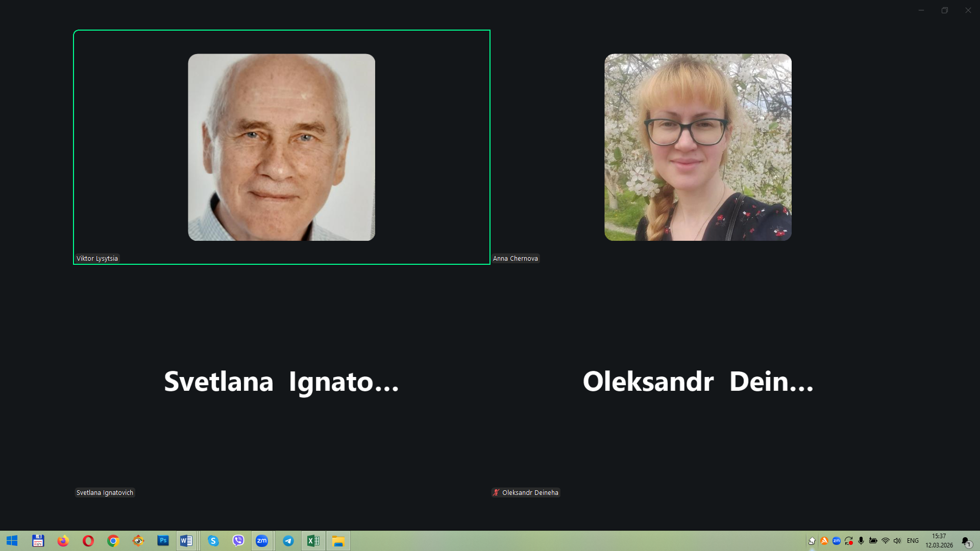Click the Viktor Lysytsia name label
This screenshot has height=551, width=980.
pos(97,258)
